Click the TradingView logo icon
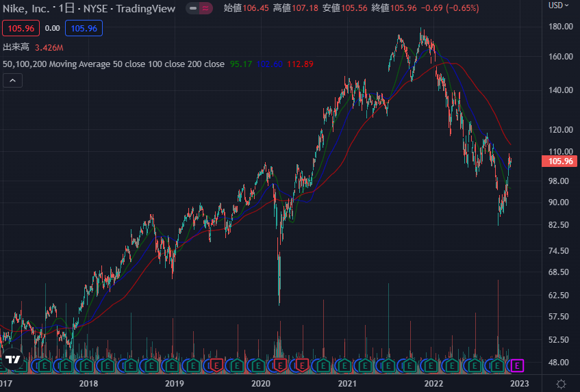This screenshot has width=580, height=392. 13,359
